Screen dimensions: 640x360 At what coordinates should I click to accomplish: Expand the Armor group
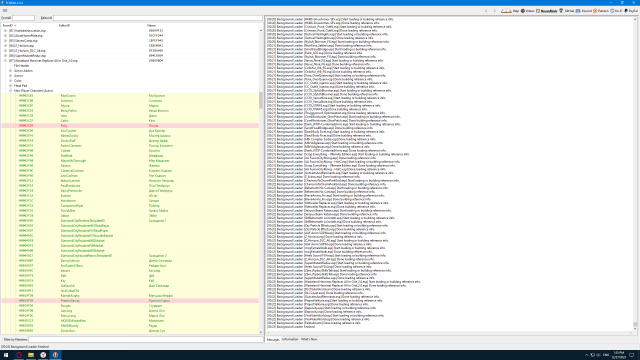pyautogui.click(x=11, y=76)
